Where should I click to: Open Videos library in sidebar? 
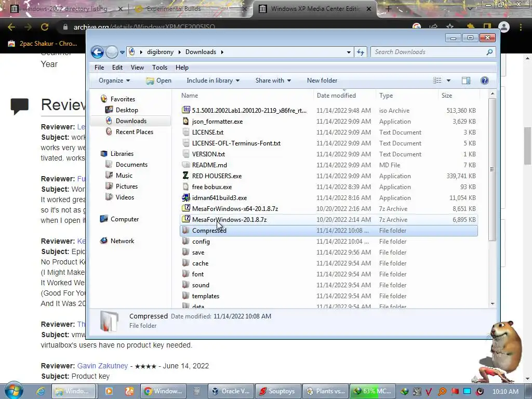[x=125, y=197]
